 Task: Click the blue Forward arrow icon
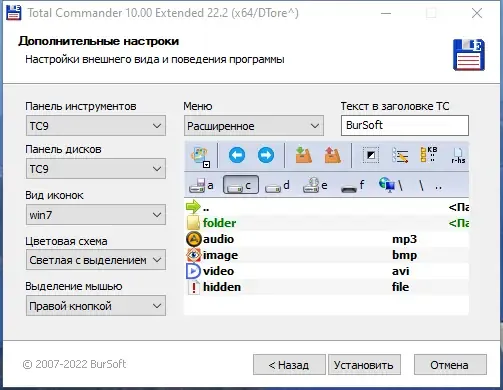pos(266,155)
